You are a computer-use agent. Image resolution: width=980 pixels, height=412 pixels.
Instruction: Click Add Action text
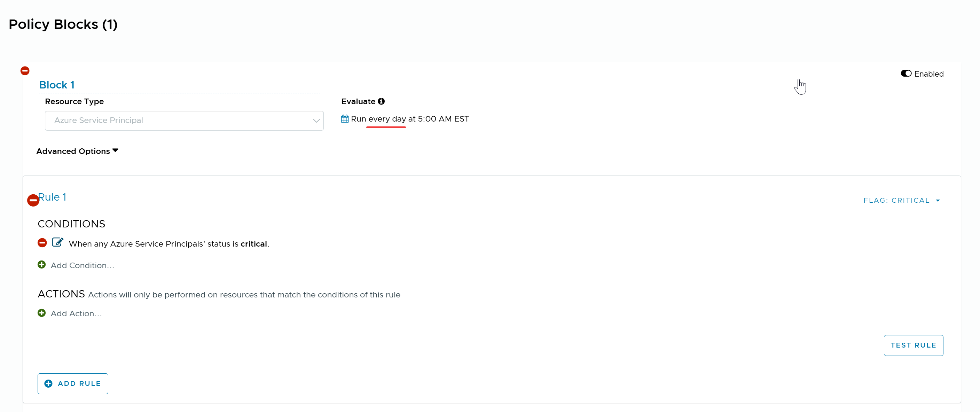pyautogui.click(x=76, y=313)
